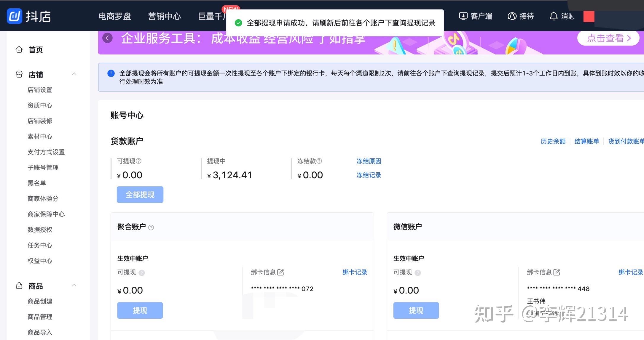Click the 抖店 logo icon
The height and width of the screenshot is (340, 644).
(x=14, y=16)
